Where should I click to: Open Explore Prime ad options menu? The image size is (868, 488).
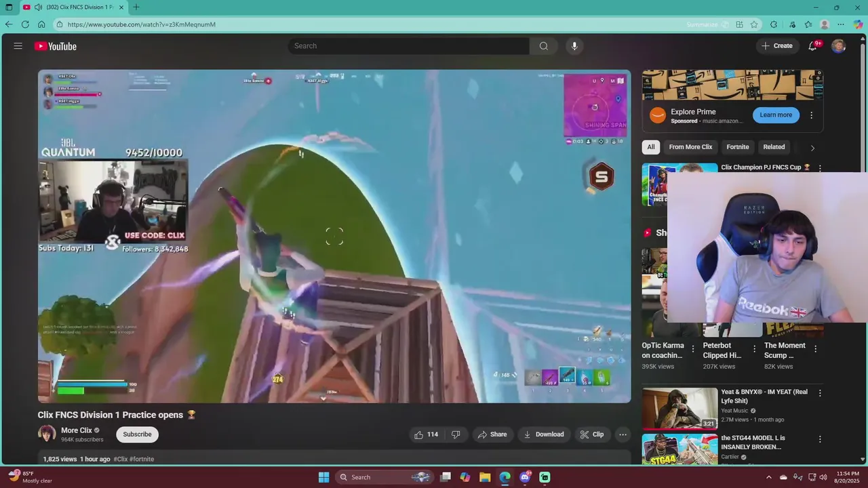[x=811, y=115]
